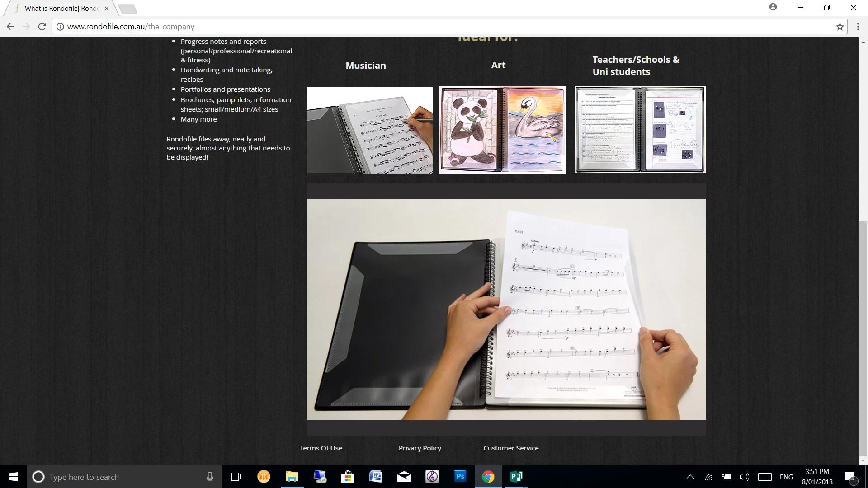Open the Privacy Policy link
The height and width of the screenshot is (488, 868).
tap(420, 448)
